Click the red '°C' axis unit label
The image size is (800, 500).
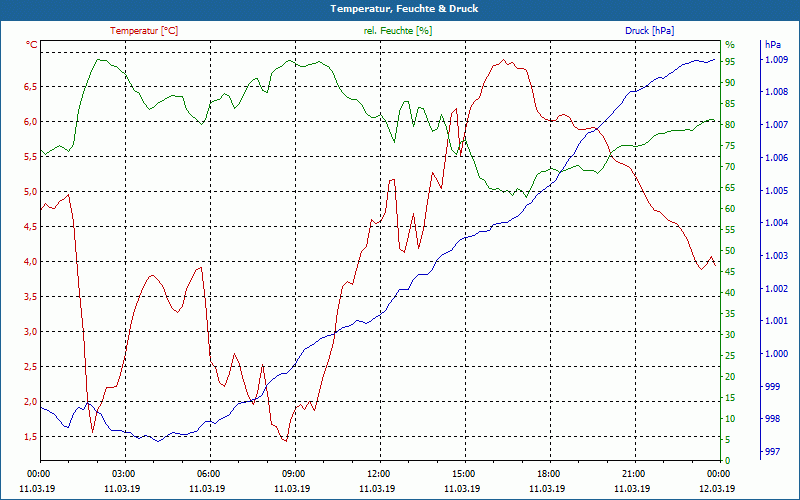click(32, 45)
